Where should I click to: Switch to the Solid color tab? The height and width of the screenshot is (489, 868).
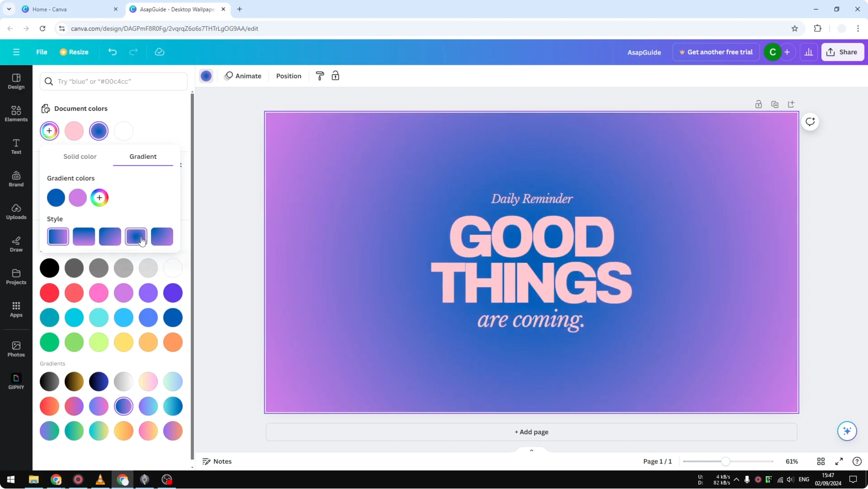tap(80, 157)
